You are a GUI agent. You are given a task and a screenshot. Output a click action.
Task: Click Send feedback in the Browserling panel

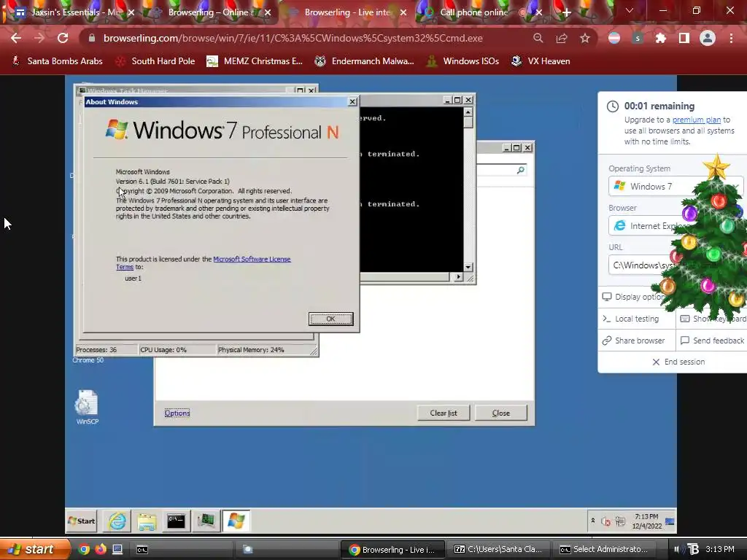point(712,341)
